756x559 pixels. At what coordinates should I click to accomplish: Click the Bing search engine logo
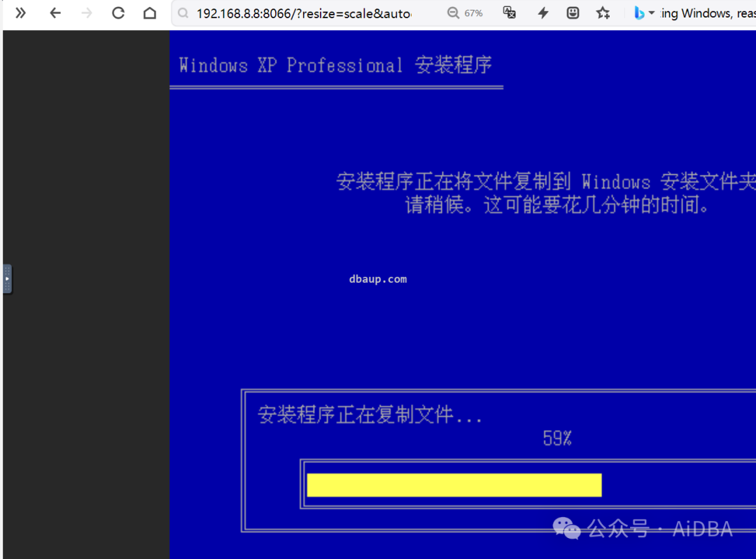(x=639, y=13)
